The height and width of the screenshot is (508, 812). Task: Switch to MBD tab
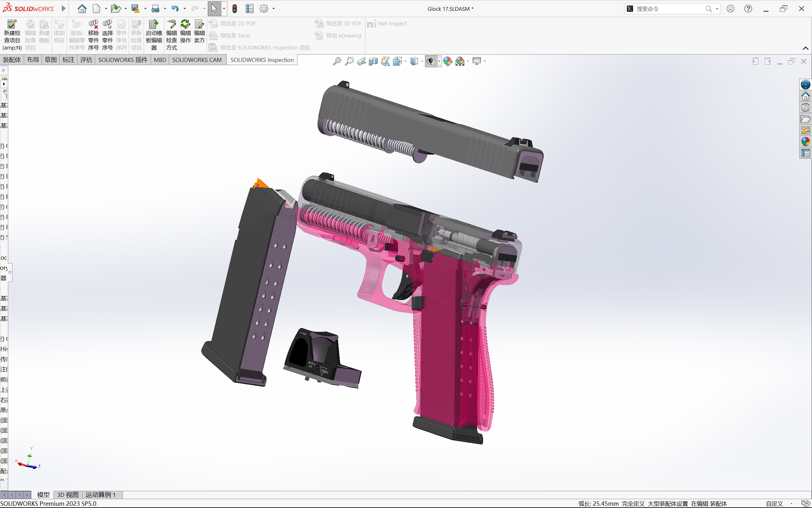(x=160, y=60)
